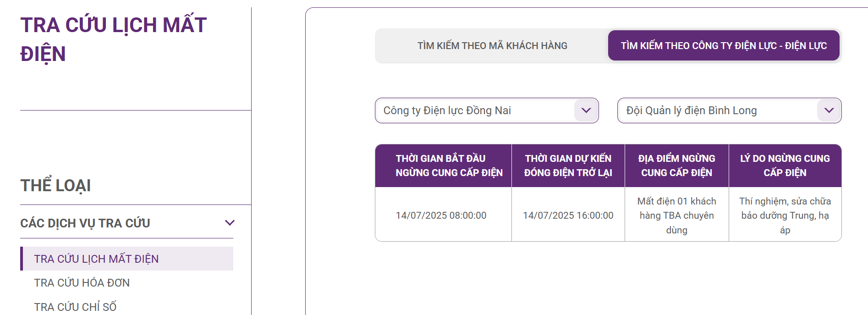Open TRA CỨU CHỈ SỐ link
The height and width of the screenshot is (315, 868).
[75, 307]
